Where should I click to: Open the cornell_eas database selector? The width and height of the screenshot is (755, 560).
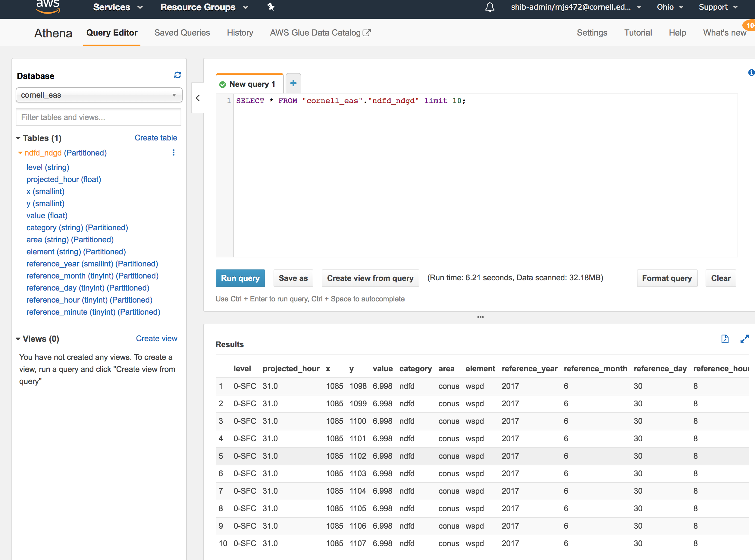99,95
